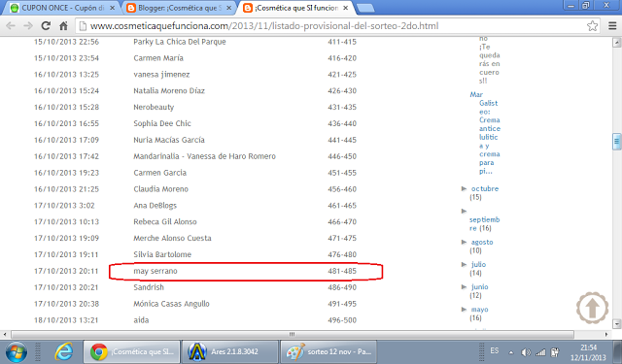Click the name 'Natalia Moreno Díaz'
Screen dimensions: 622x364
tap(169, 90)
